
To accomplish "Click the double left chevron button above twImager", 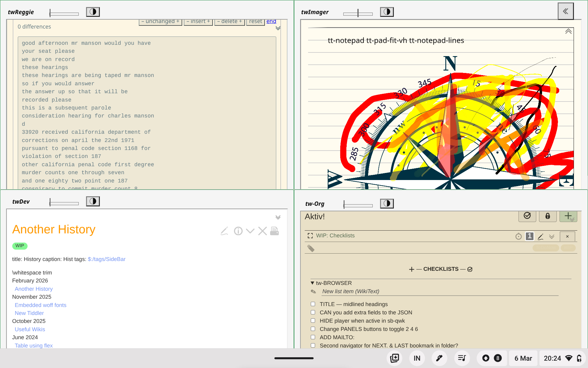I will 565,11.
